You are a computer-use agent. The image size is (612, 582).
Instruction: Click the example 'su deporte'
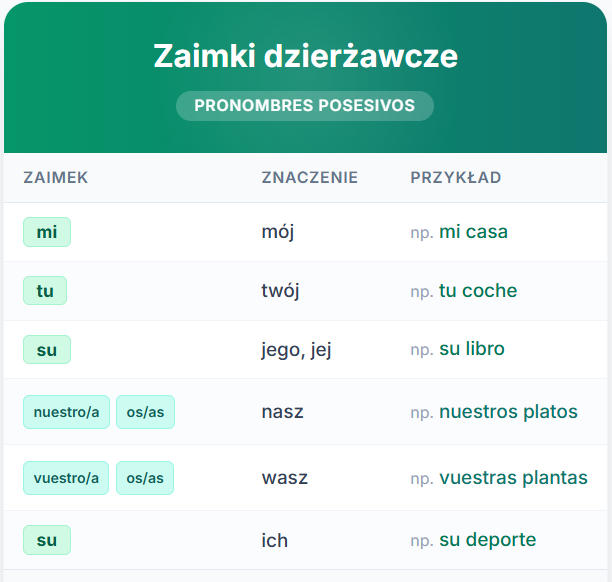click(x=488, y=540)
